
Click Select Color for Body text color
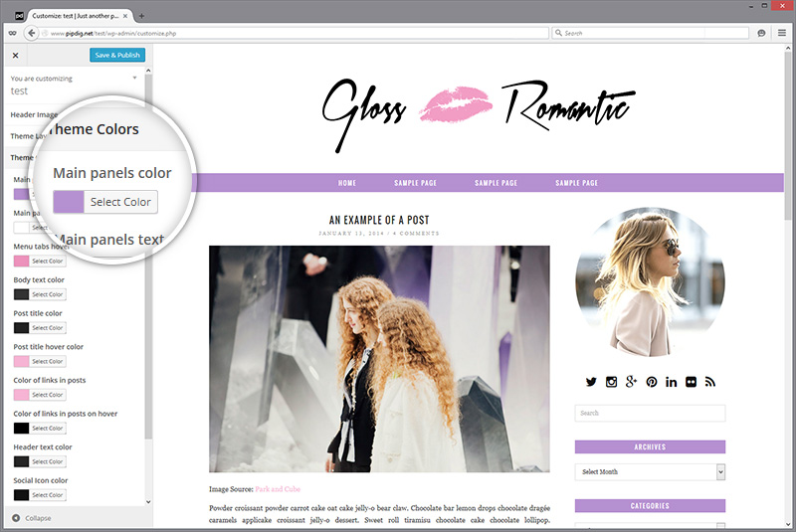pos(48,294)
